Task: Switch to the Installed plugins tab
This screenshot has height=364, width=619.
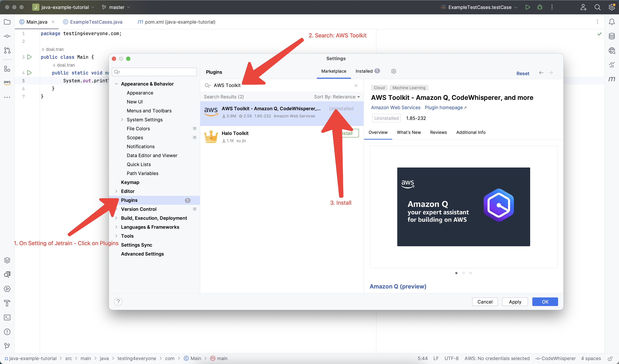Action: [368, 71]
